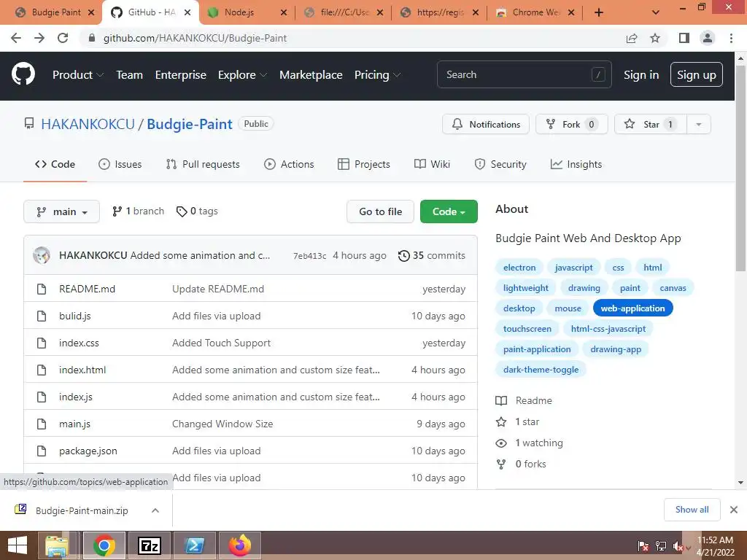Click the network tray icon

point(661,546)
